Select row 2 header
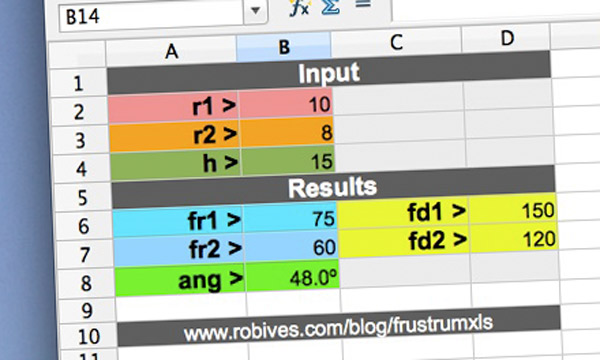Viewport: 600px width, 360px height. pos(80,111)
